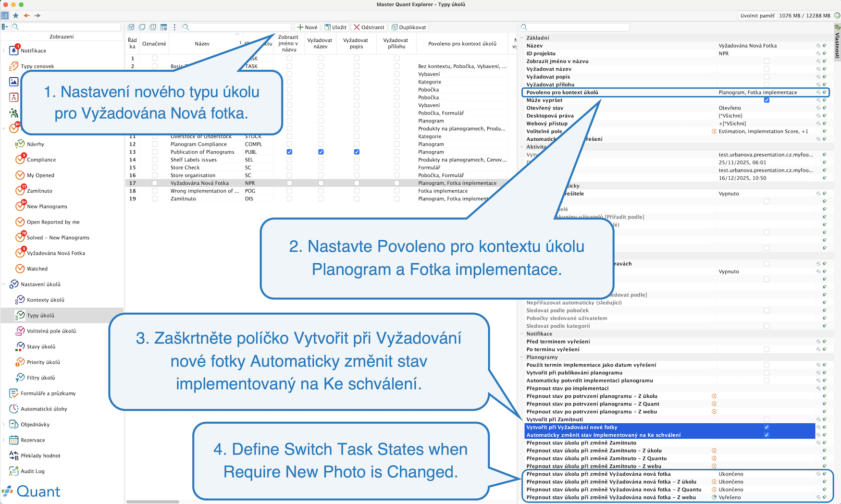Open the Návrhy task filter icon

[x=20, y=144]
